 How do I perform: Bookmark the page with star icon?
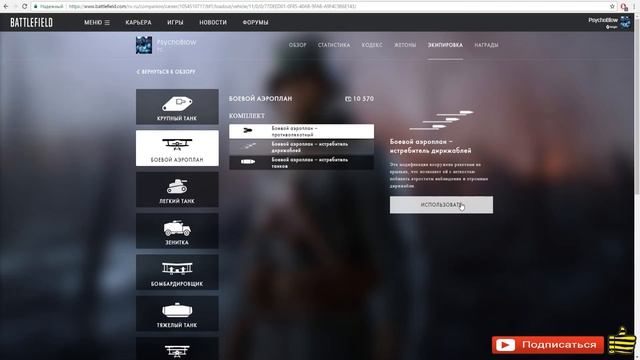point(612,6)
